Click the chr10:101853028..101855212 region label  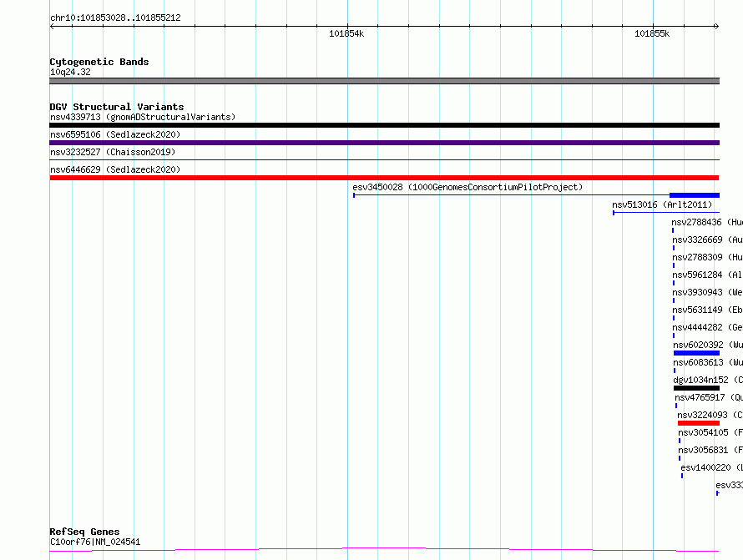pyautogui.click(x=115, y=18)
